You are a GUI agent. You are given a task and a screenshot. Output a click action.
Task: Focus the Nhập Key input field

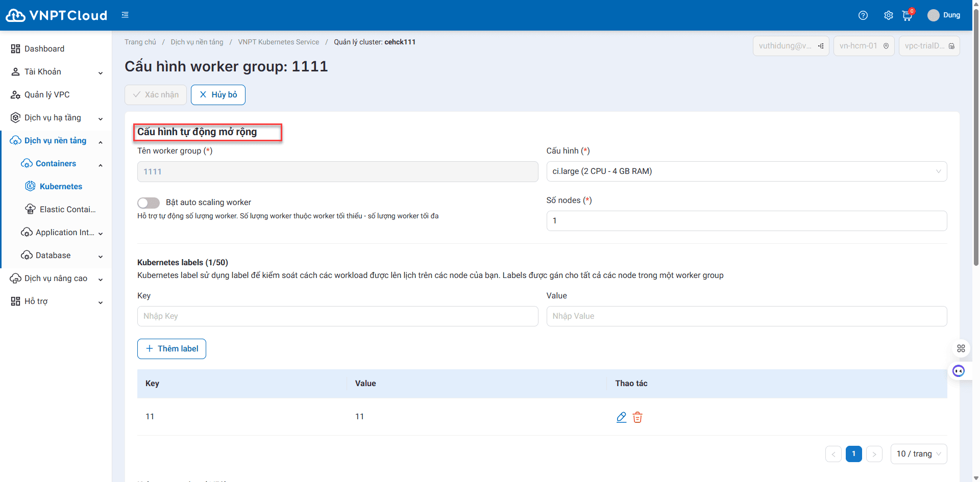point(337,316)
